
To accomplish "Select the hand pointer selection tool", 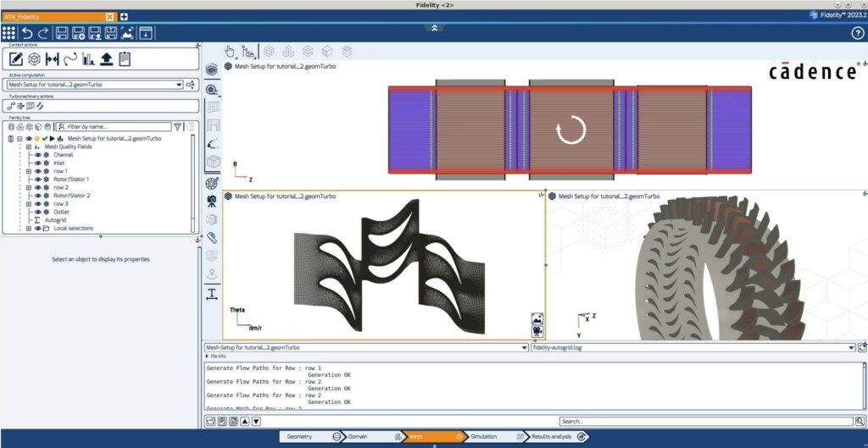I will pyautogui.click(x=230, y=52).
